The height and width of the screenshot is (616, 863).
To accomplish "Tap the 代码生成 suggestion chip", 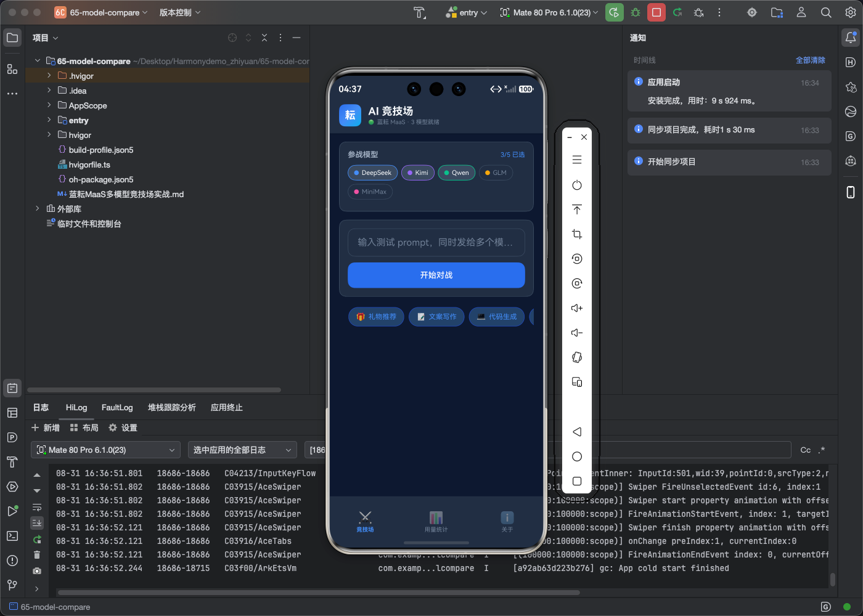I will [497, 317].
